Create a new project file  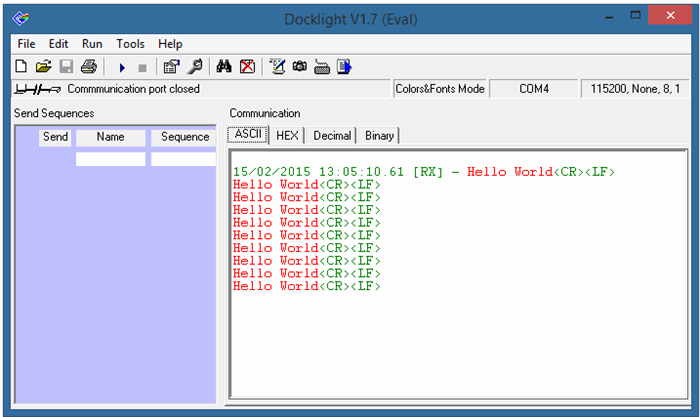(21, 67)
